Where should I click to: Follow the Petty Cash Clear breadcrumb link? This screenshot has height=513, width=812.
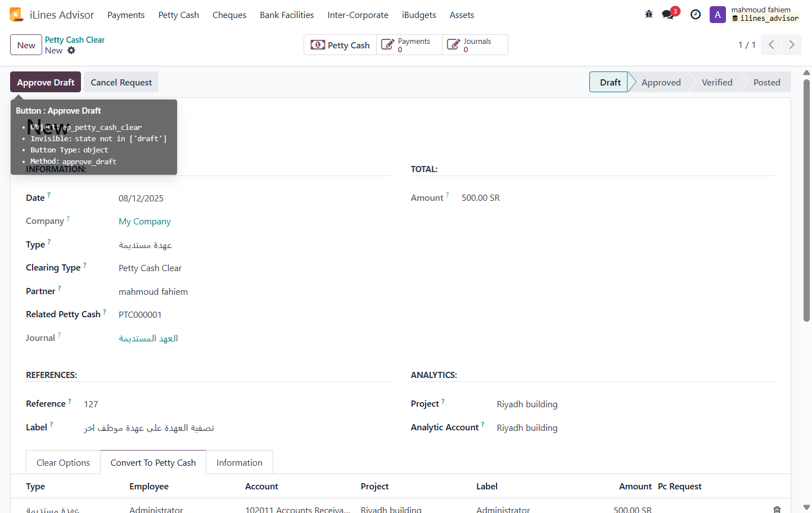75,40
